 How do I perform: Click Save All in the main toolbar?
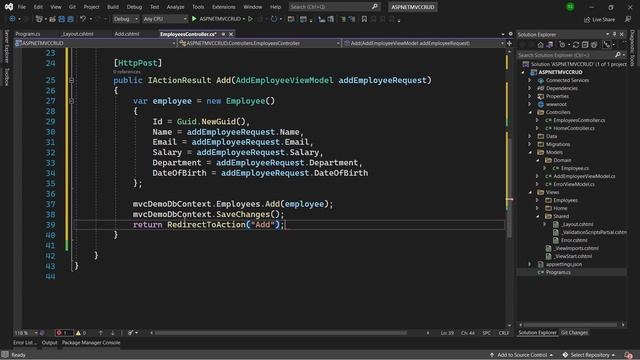click(70, 19)
